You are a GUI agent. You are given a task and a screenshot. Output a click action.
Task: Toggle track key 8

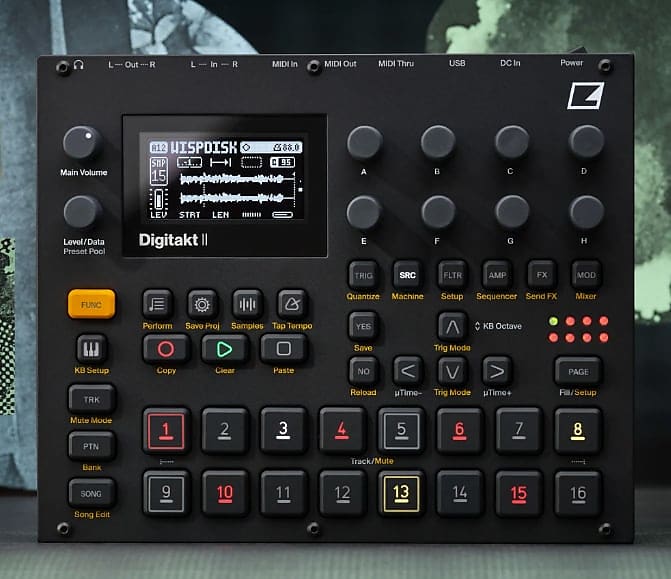(578, 431)
